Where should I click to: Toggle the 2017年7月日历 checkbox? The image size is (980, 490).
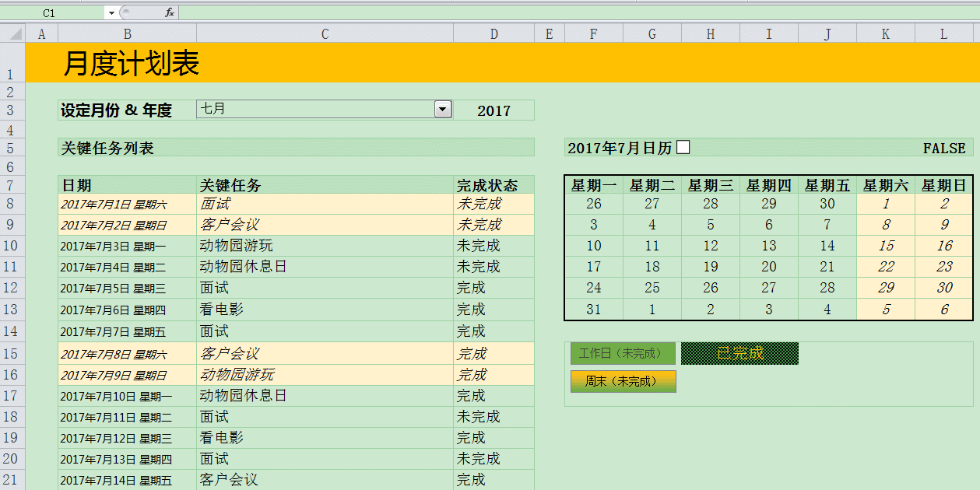coord(683,148)
